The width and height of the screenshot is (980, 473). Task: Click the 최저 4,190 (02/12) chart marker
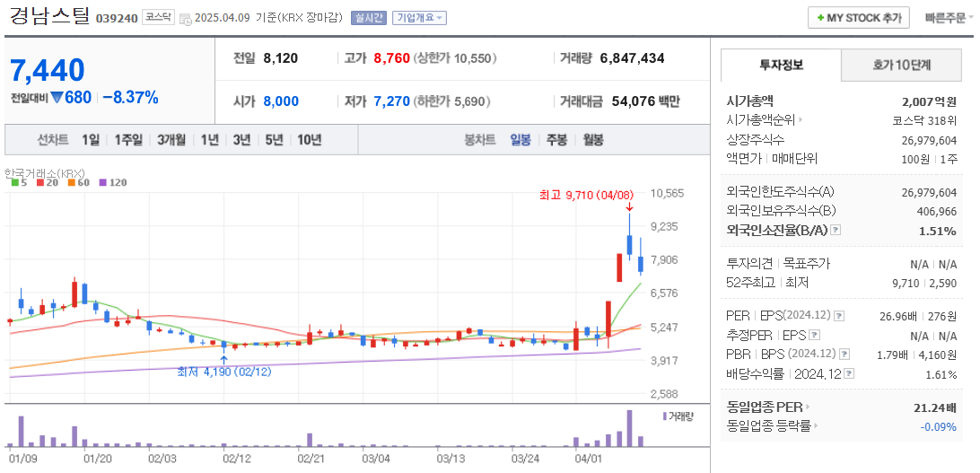pyautogui.click(x=225, y=371)
